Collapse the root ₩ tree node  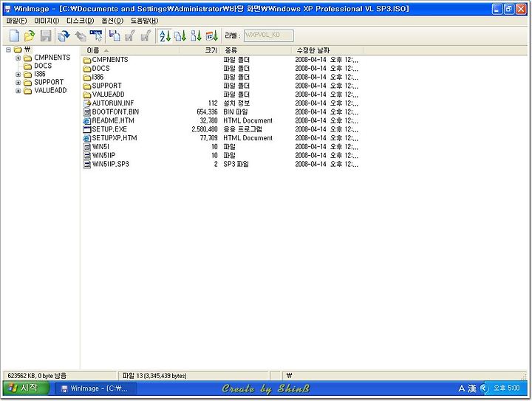pyautogui.click(x=8, y=49)
